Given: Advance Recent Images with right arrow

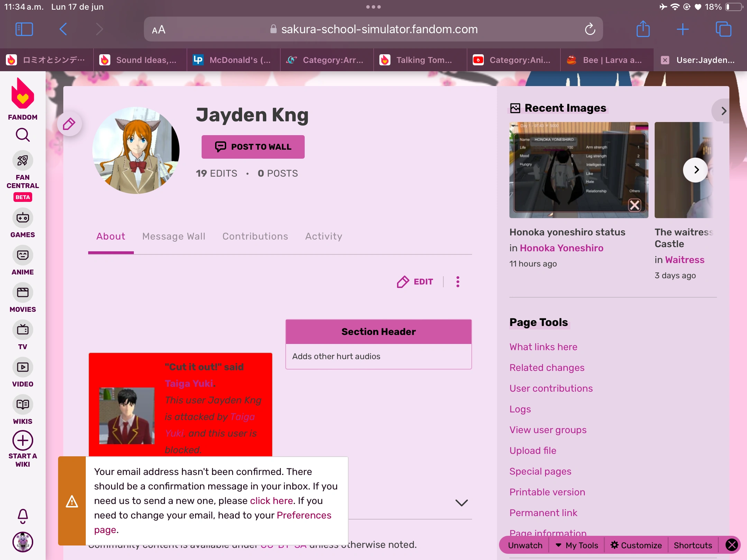Looking at the screenshot, I should pos(696,170).
